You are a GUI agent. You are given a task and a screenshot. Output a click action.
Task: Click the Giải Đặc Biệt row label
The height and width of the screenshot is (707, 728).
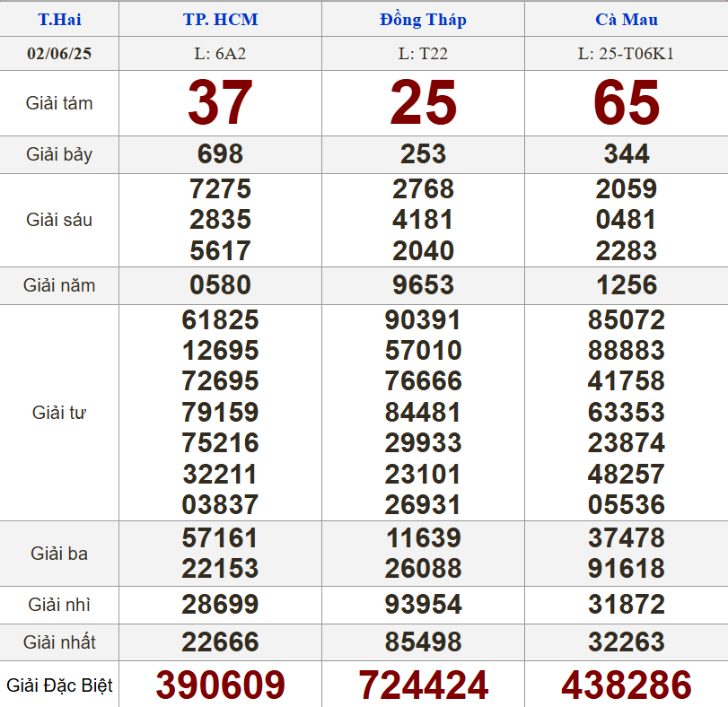pyautogui.click(x=59, y=685)
